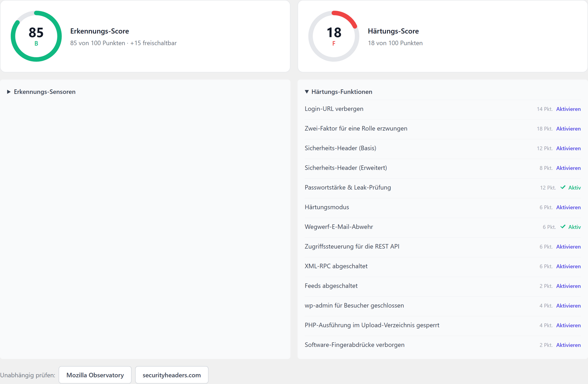Image resolution: width=588 pixels, height=384 pixels.
Task: Activate Software-Fingerabdrücke verborgen
Action: (568, 345)
